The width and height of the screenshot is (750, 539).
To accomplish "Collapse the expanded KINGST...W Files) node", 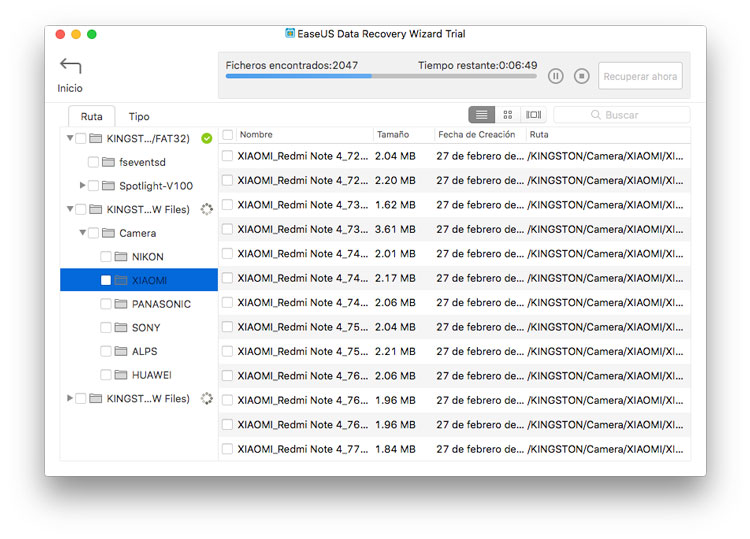I will pyautogui.click(x=70, y=209).
